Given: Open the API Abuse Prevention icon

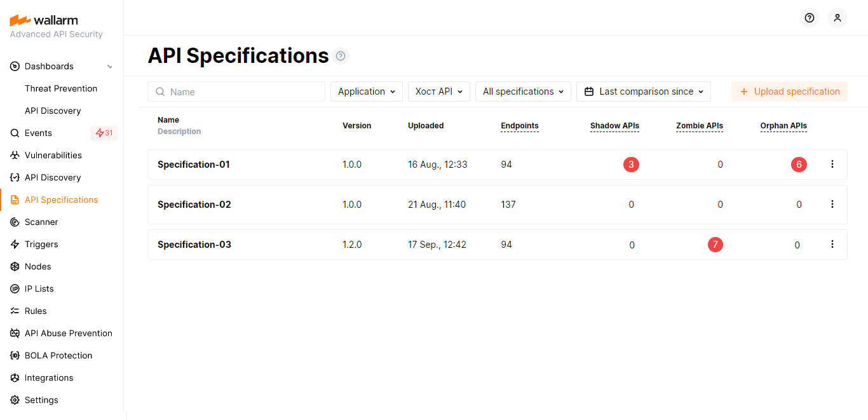Looking at the screenshot, I should [x=14, y=333].
